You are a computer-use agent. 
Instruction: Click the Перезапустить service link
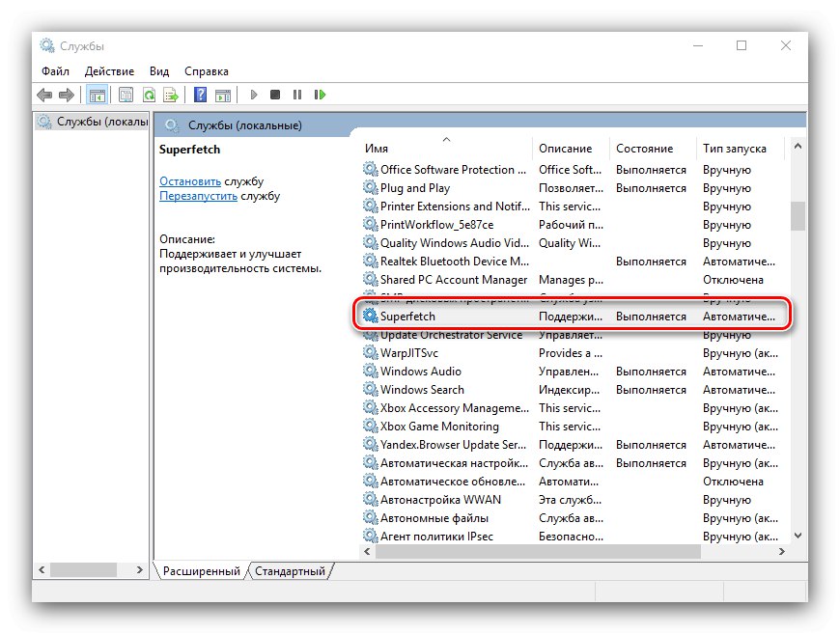click(x=198, y=196)
